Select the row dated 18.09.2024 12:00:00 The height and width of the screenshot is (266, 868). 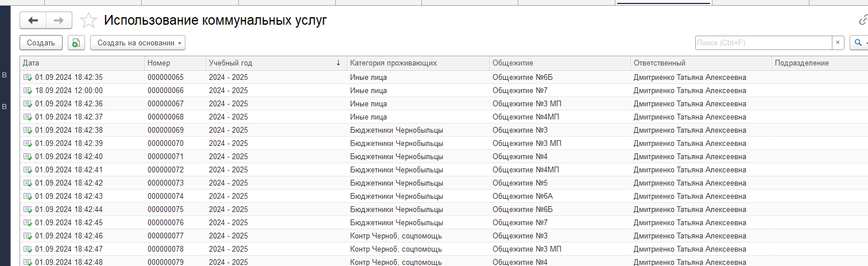click(x=69, y=91)
